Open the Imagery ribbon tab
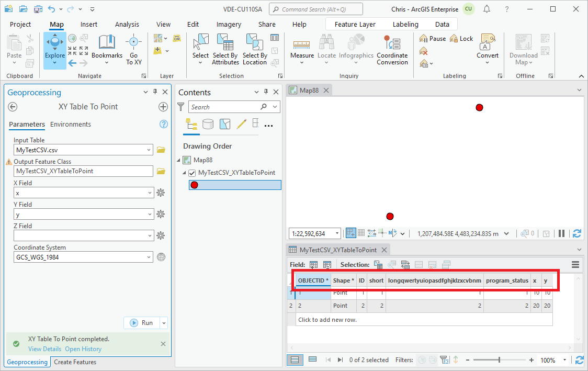 [229, 24]
